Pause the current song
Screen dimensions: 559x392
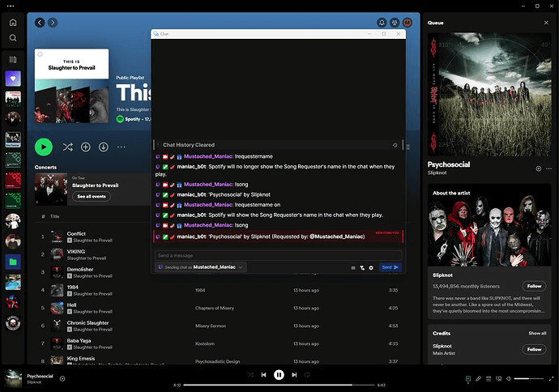(x=279, y=375)
